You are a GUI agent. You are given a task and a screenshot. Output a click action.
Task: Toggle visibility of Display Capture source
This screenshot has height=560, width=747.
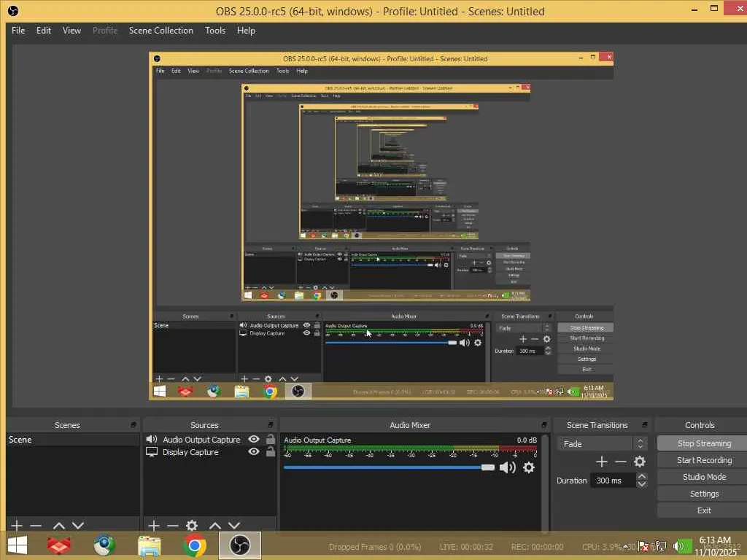254,451
